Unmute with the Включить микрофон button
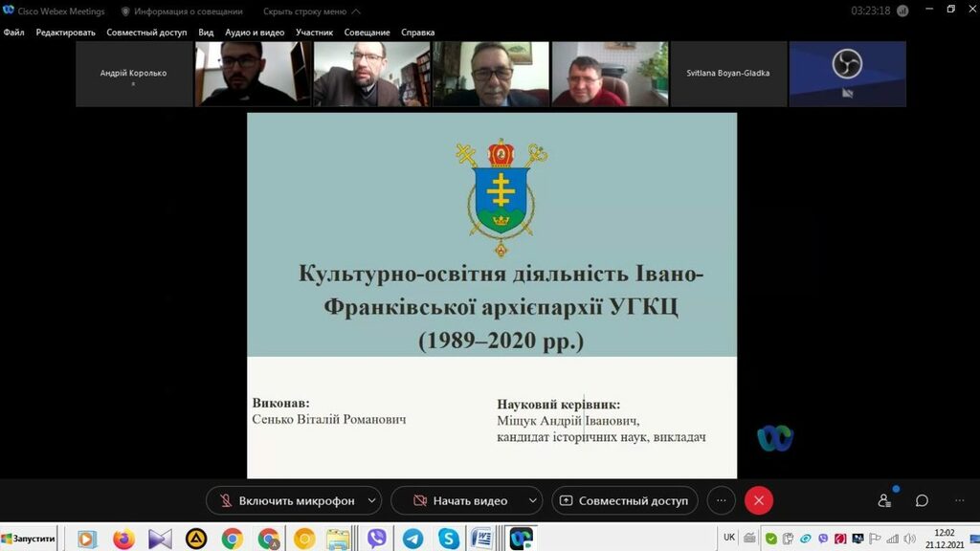 [285, 500]
